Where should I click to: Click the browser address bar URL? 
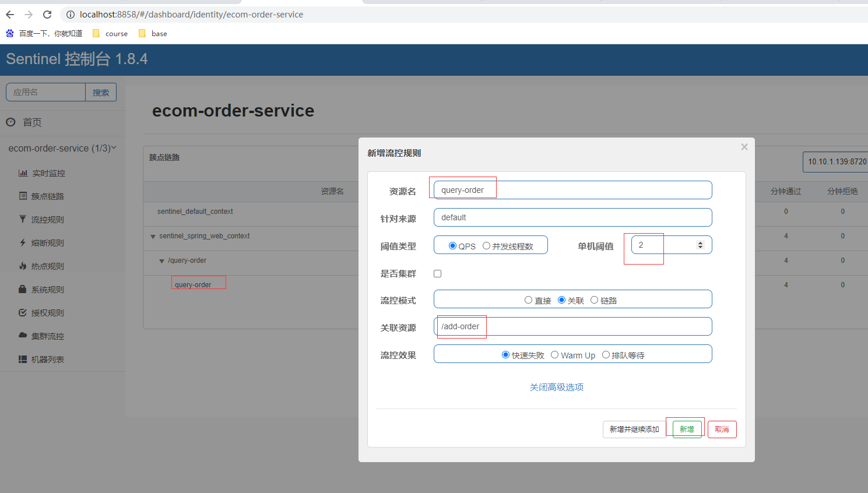[191, 15]
